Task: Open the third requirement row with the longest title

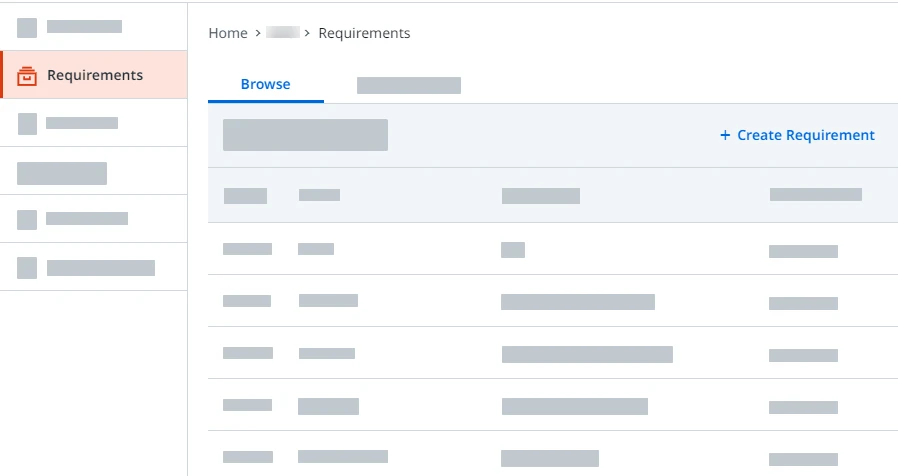Action: [x=553, y=353]
